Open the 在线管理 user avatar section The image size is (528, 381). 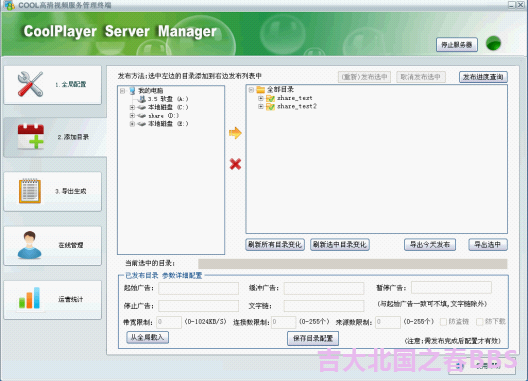52,245
